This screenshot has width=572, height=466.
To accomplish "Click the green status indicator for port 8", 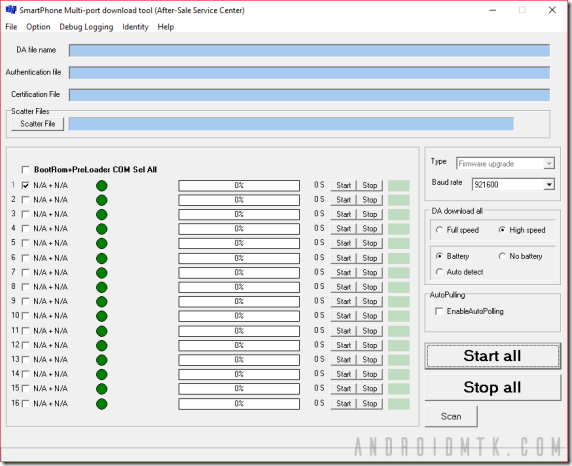I will (x=102, y=287).
